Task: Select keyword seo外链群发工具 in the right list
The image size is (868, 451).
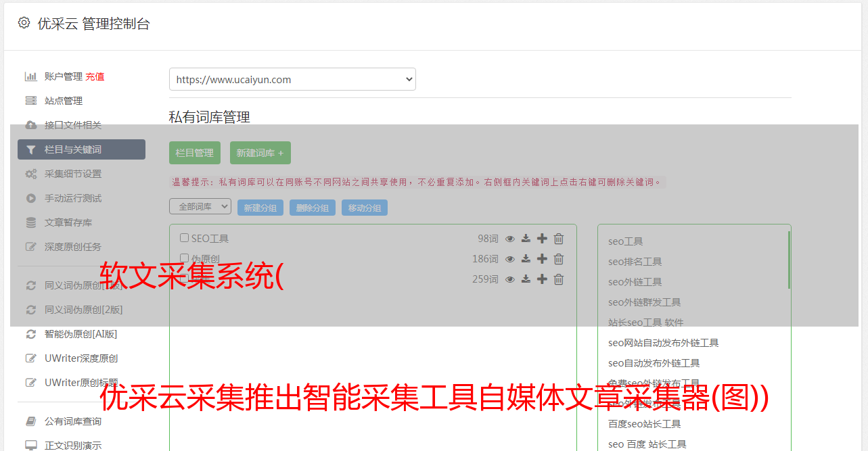Action: coord(644,302)
